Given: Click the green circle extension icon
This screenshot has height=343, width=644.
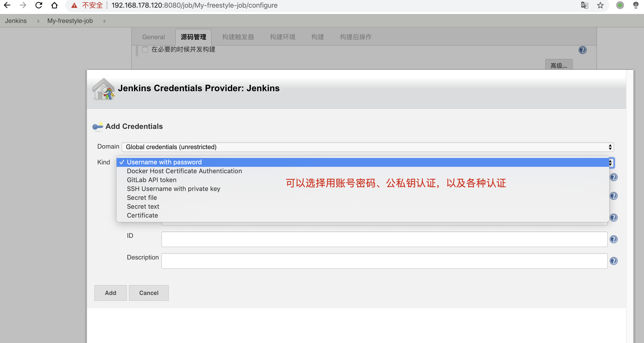Looking at the screenshot, I should tap(620, 5).
